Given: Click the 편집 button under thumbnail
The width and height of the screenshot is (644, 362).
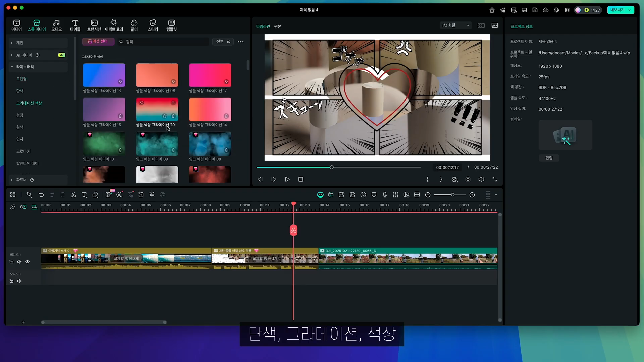Looking at the screenshot, I should [549, 158].
